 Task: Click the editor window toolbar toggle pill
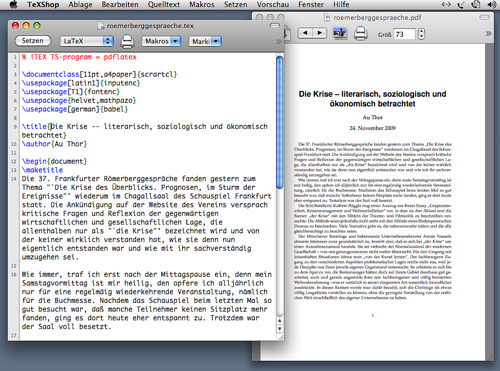click(275, 26)
